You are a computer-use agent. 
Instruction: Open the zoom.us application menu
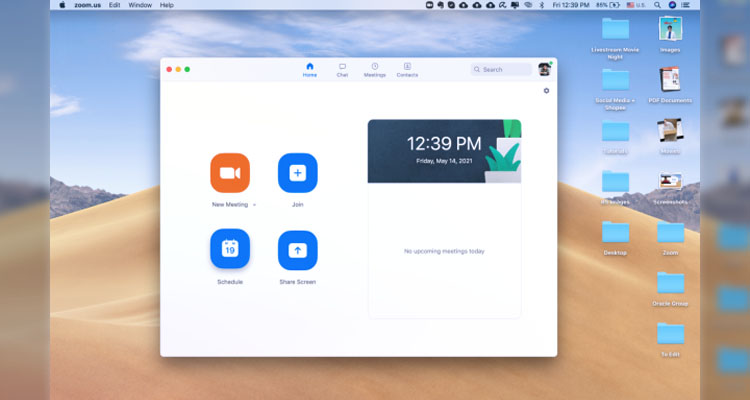coord(88,5)
